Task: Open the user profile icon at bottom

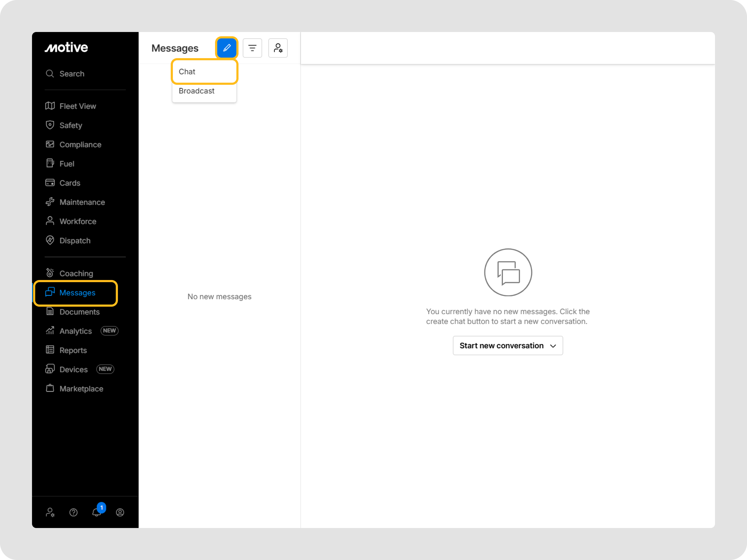Action: tap(120, 513)
